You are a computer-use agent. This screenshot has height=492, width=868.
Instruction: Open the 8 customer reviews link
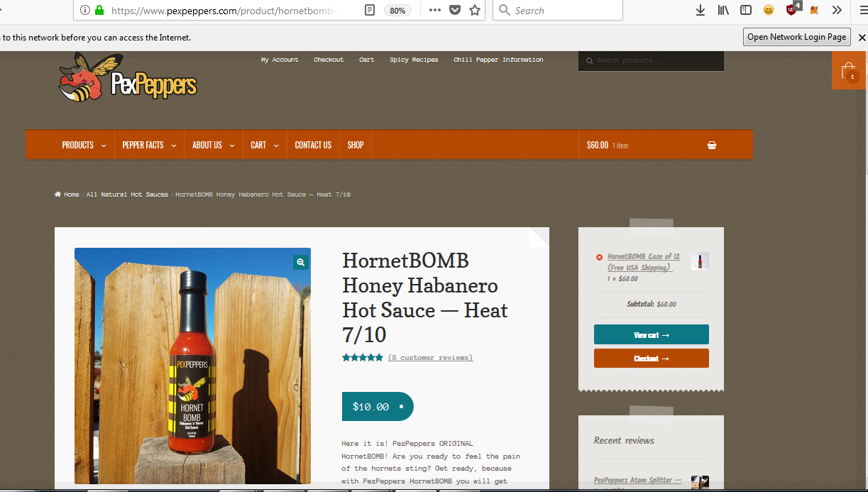(430, 357)
